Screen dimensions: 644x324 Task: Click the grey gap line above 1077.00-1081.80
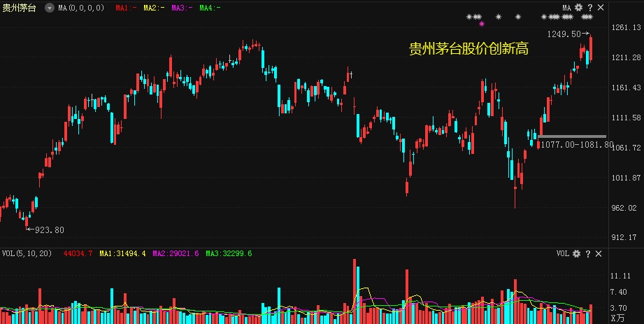pyautogui.click(x=572, y=136)
